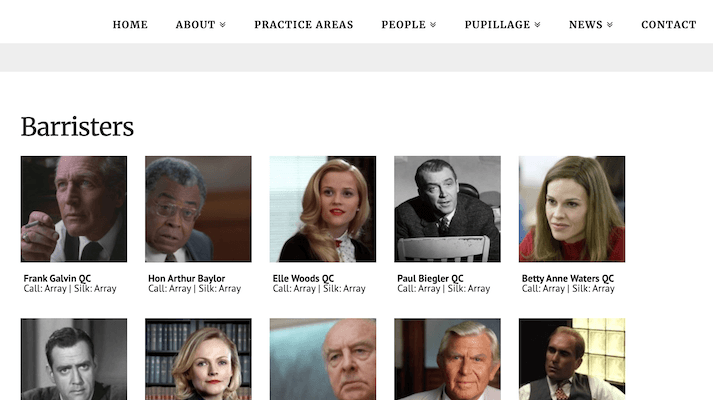The width and height of the screenshot is (713, 400).
Task: Open Elle Woods QC portrait photo
Action: pyautogui.click(x=323, y=209)
